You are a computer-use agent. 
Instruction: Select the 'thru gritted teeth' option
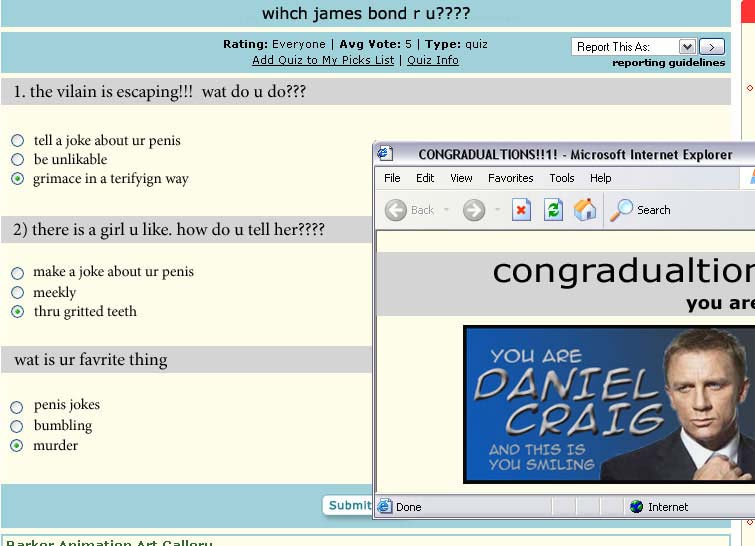[17, 312]
